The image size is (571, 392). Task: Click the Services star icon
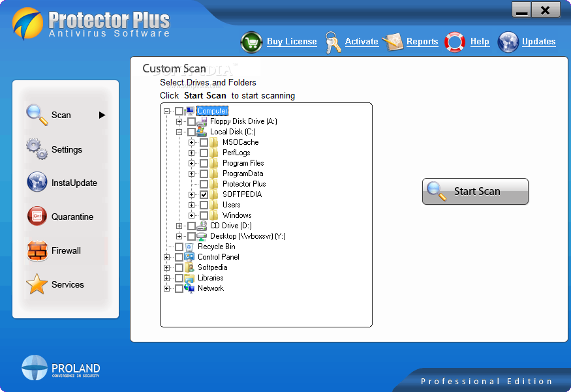pyautogui.click(x=37, y=284)
